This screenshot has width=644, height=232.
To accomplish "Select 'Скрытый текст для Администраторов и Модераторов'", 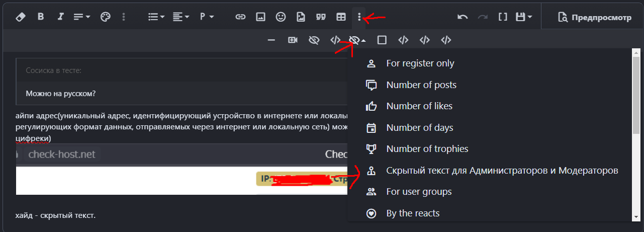I will 502,171.
